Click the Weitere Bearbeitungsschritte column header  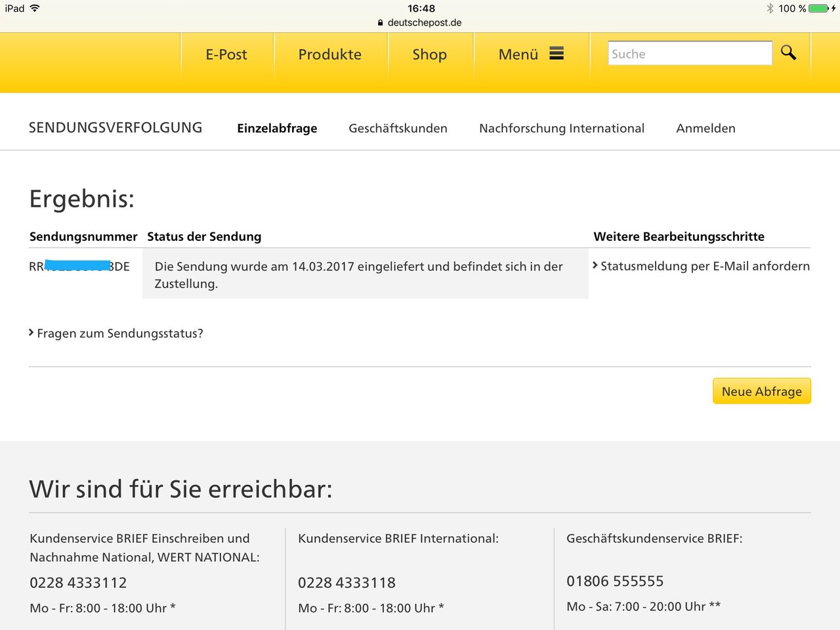[679, 236]
